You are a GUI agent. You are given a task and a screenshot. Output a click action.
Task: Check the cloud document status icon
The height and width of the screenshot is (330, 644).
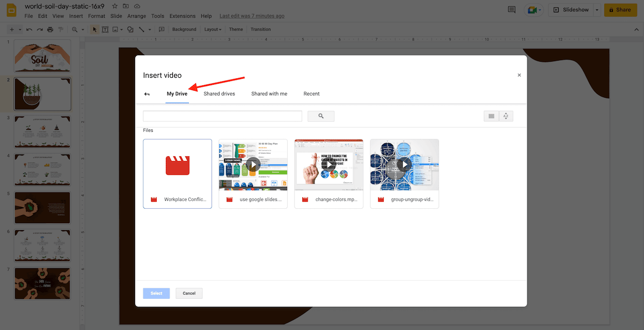(x=137, y=6)
